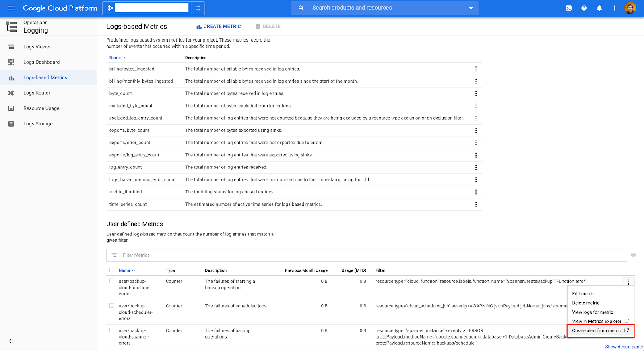644x351 pixels.
Task: Click the Logs Storage sidebar icon
Action: 11,124
